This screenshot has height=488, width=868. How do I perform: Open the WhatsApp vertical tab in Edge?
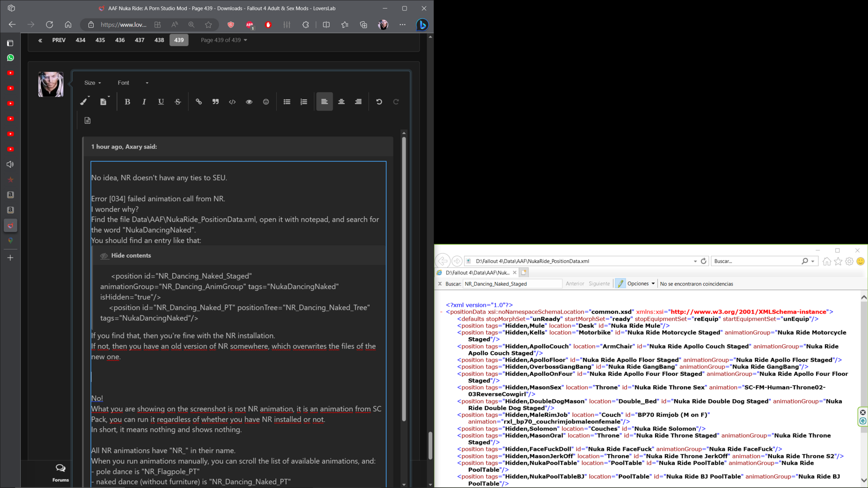point(10,58)
